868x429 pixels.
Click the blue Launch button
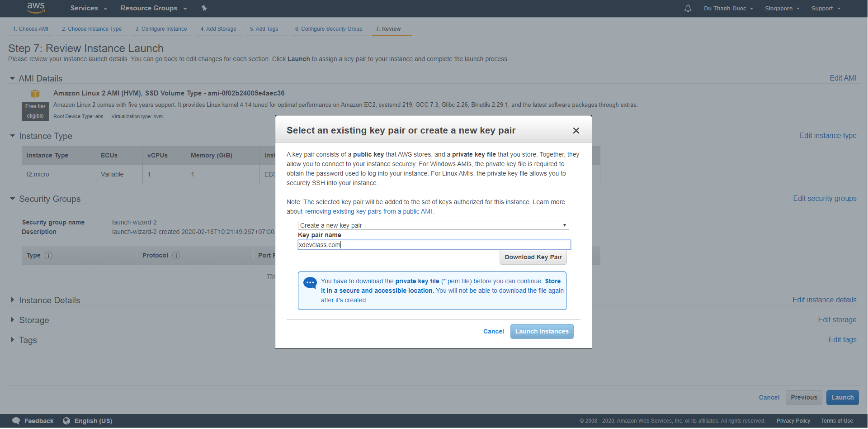(842, 398)
